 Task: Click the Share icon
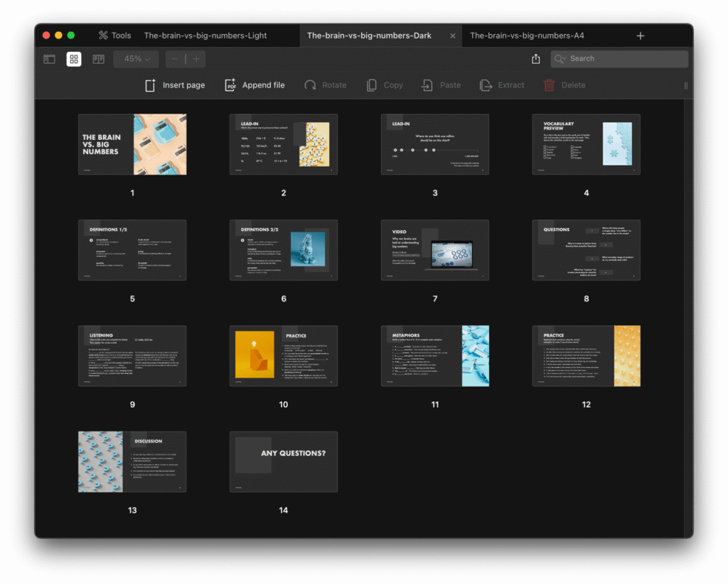coord(536,59)
